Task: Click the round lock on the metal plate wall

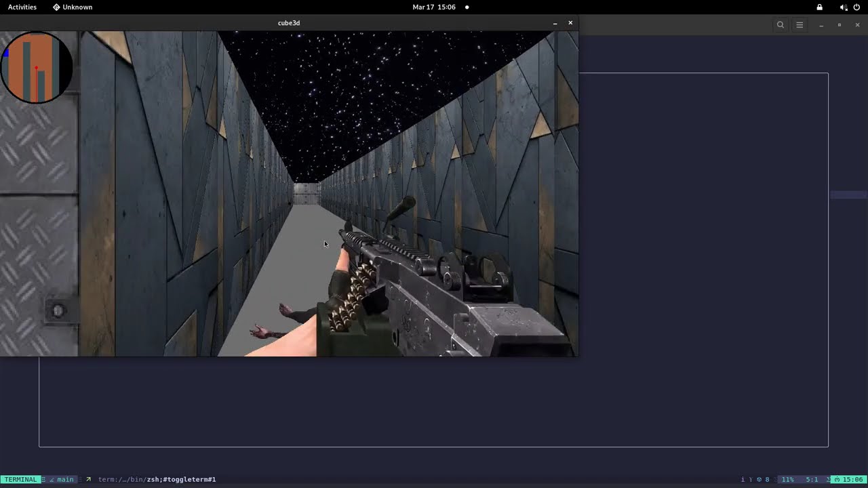Action: tap(58, 310)
